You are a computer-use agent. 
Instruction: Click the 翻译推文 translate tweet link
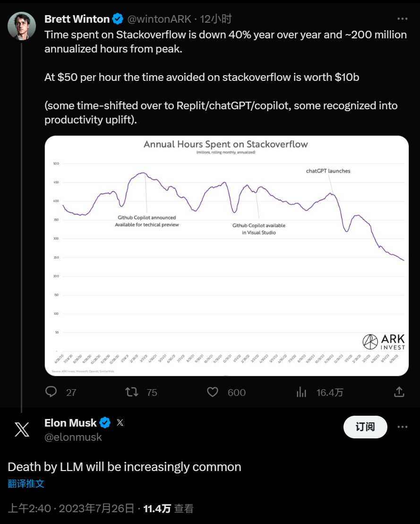tap(26, 483)
